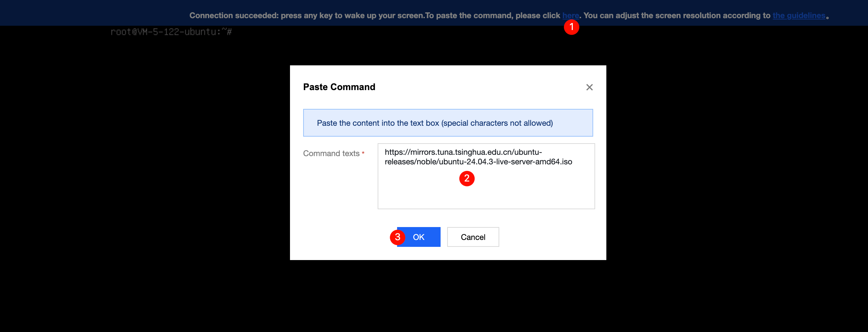The image size is (868, 332).
Task: Click the red number 3 marker
Action: point(397,237)
